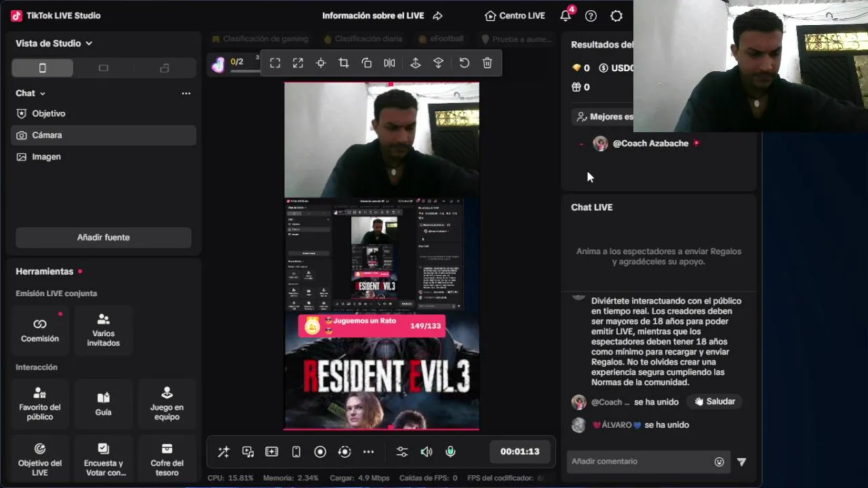Viewport: 868px width, 488px height.
Task: Click the share arrow next to Información sobre el LIVE
Action: tap(437, 16)
